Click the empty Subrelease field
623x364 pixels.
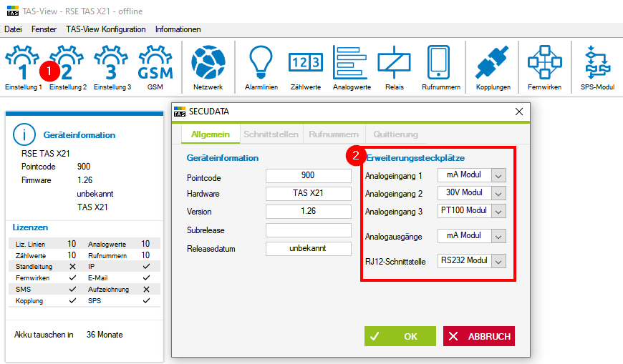click(309, 230)
